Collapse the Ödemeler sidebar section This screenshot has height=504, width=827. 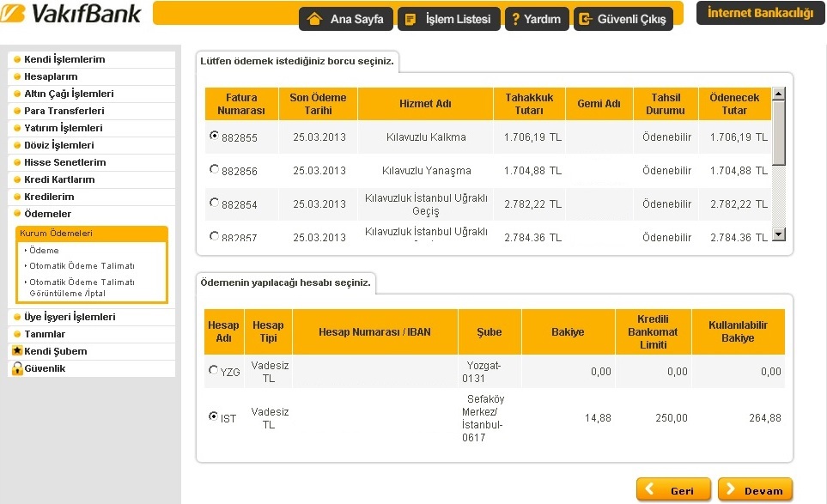pos(47,214)
